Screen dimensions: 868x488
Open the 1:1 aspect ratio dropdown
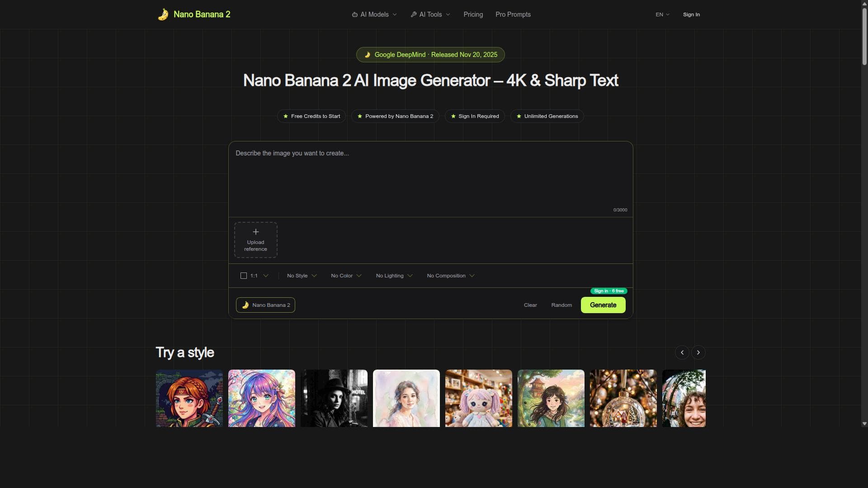255,276
